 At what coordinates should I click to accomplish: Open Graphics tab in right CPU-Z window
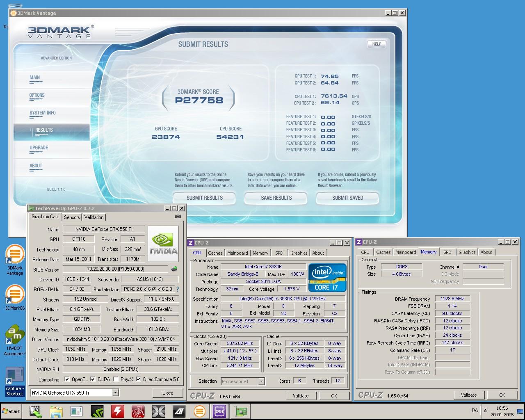coord(467,252)
